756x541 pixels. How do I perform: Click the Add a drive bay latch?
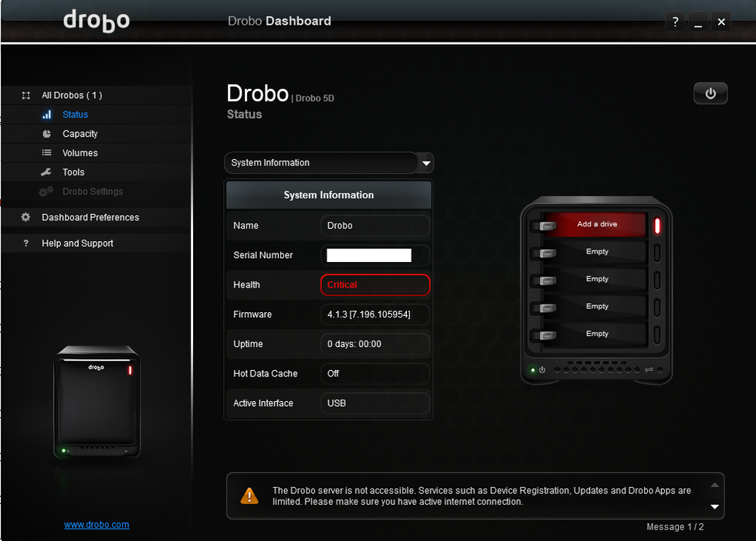[547, 226]
